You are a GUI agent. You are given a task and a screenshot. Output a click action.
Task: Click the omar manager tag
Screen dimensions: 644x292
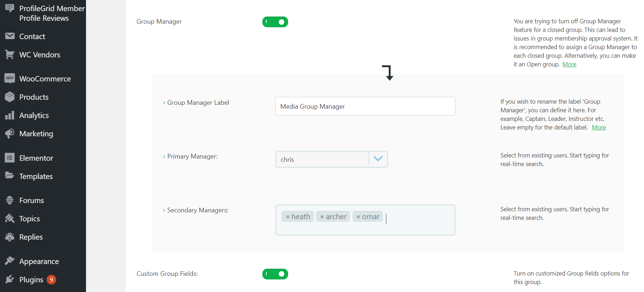click(x=368, y=216)
